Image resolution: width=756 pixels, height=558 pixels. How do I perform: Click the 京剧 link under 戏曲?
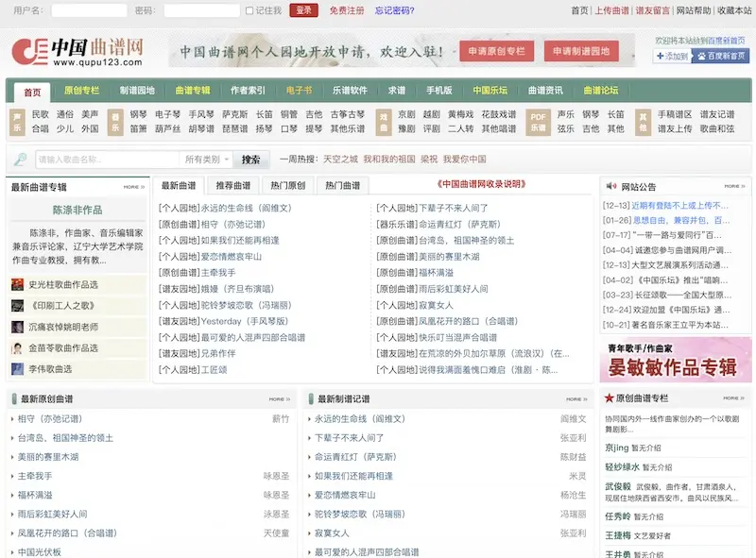click(406, 114)
